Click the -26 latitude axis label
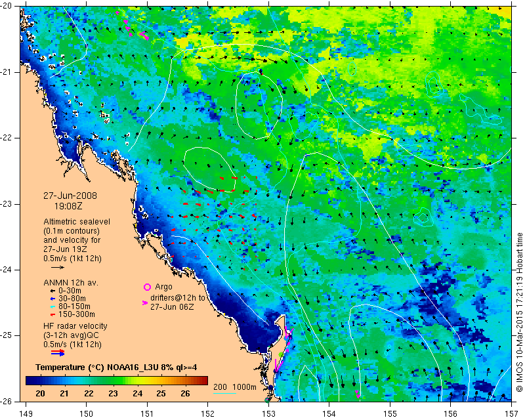Screen dimensions: 525x420 7,401
